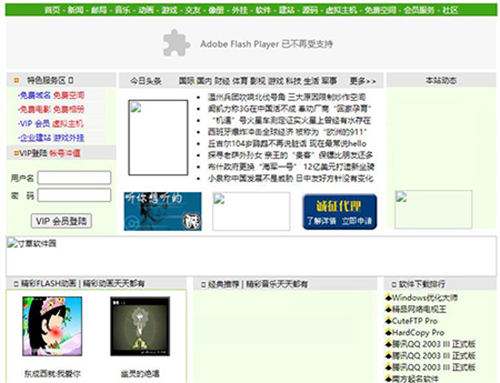Open the 东成西就·我爱你 flash thumbnail
Image resolution: width=500 pixels, height=383 pixels.
point(52,326)
